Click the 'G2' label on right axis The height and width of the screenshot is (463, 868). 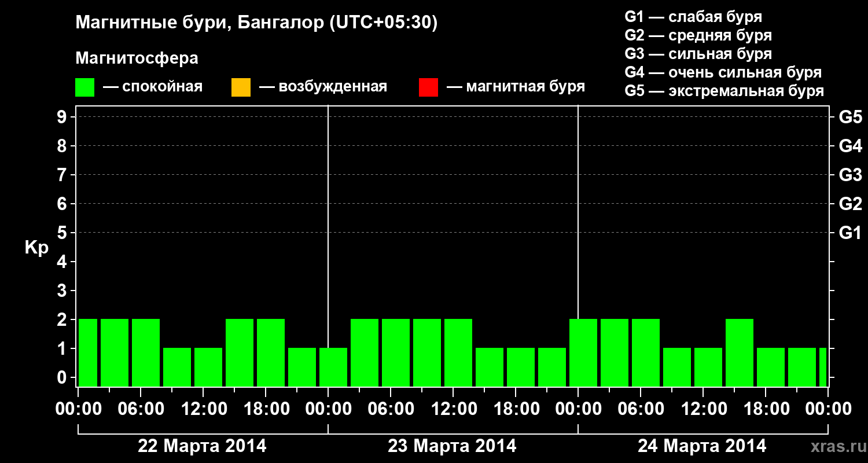pyautogui.click(x=851, y=204)
